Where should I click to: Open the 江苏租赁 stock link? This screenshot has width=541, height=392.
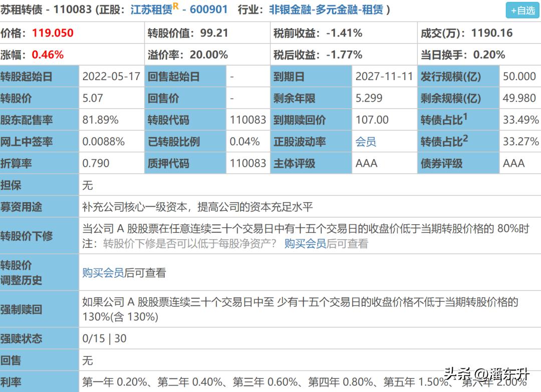pyautogui.click(x=150, y=9)
